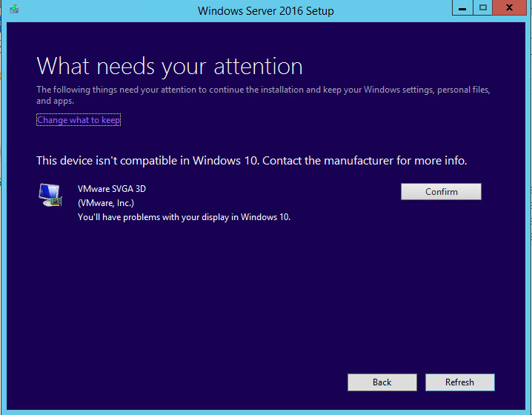
Task: Click the "Windows Server 2016 Setup" title bar text
Action: click(x=266, y=11)
